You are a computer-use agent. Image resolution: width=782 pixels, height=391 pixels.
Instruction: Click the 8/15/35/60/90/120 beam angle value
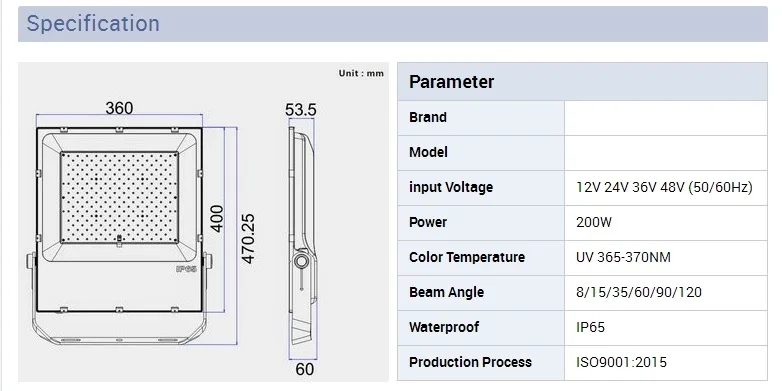638,292
